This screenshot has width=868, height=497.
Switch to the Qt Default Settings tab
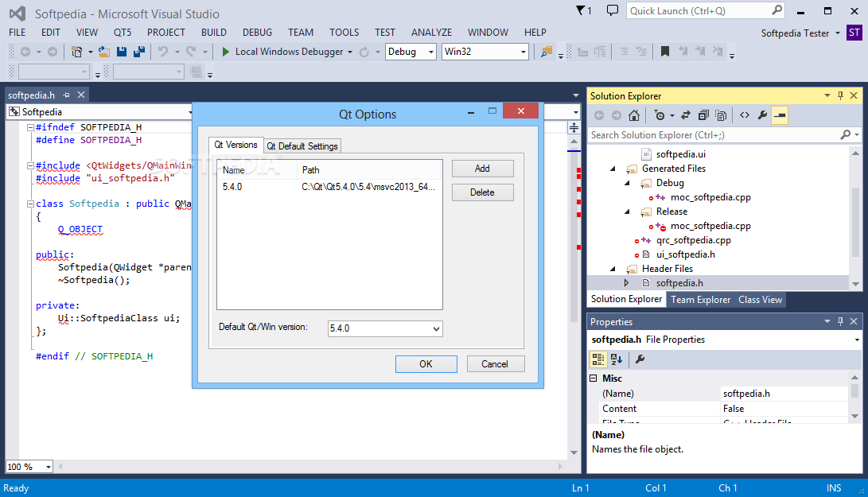(x=302, y=146)
